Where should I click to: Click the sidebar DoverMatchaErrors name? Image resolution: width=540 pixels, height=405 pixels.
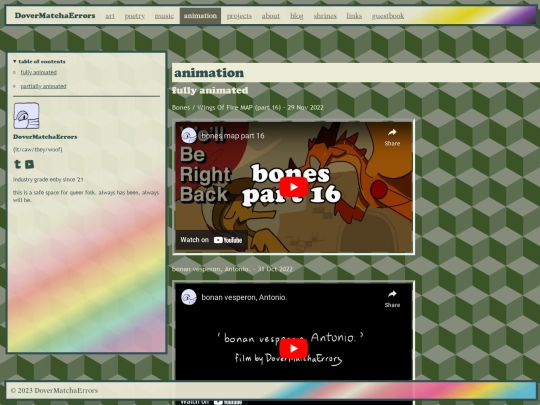tap(45, 137)
